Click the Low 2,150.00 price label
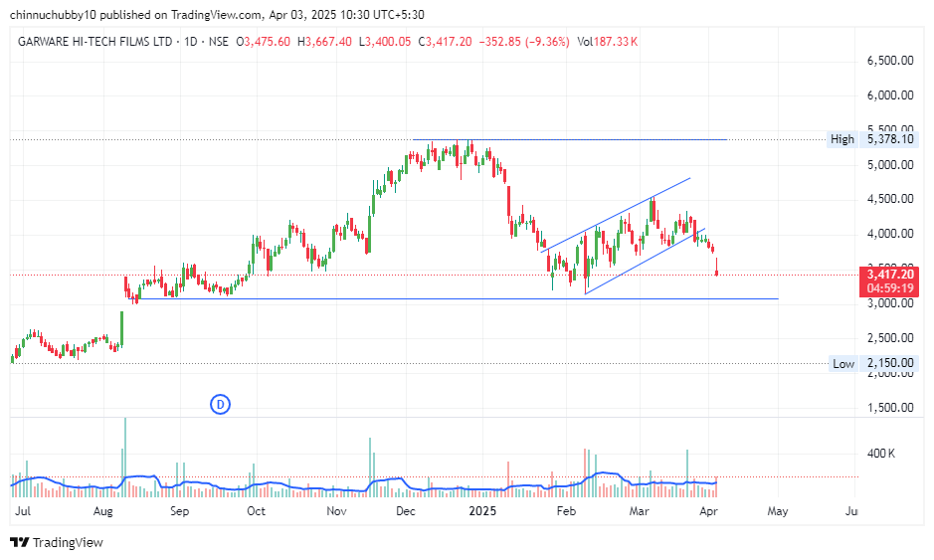The width and height of the screenshot is (934, 560). [x=872, y=363]
